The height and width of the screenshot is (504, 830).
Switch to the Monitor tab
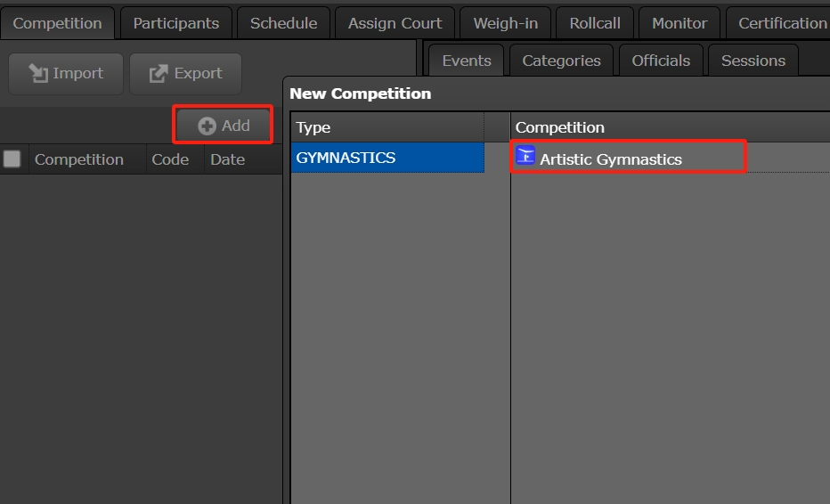(x=679, y=23)
